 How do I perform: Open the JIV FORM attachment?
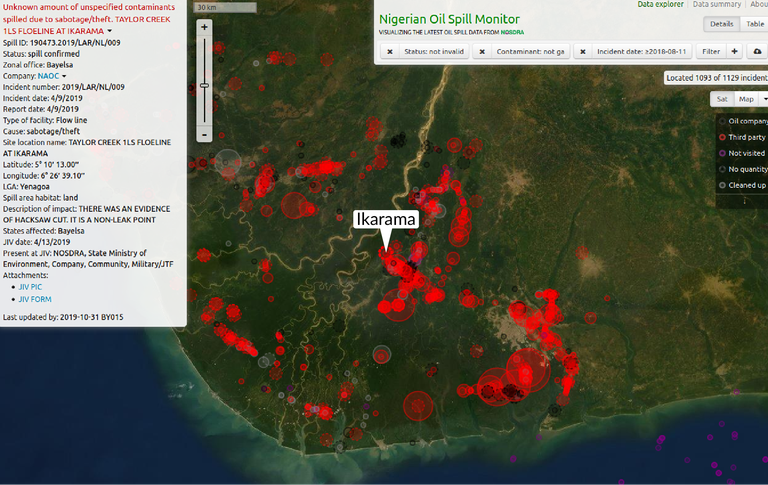35,299
